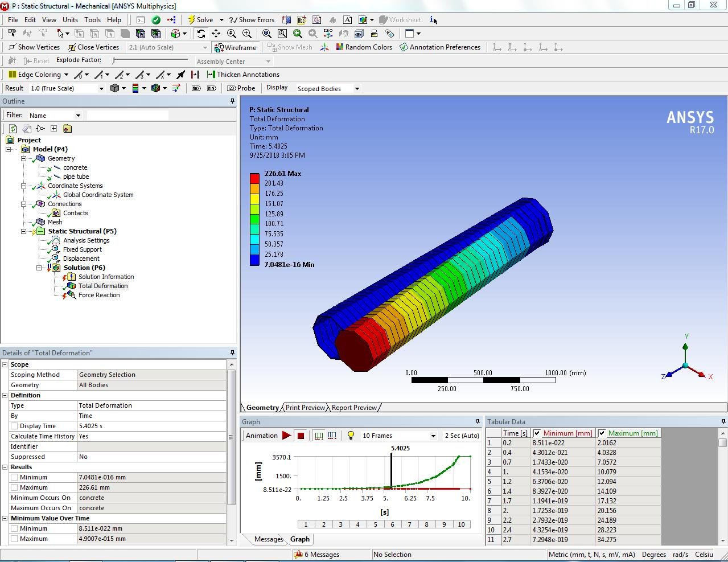Click the Rotate view tool icon
Screen dimensions: 728x562
coord(201,34)
